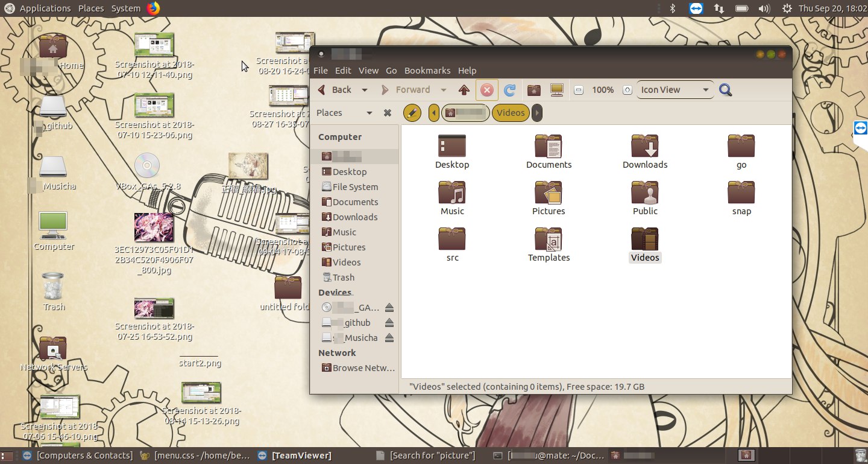The image size is (868, 464).
Task: Open the System menu in top panel
Action: 126,8
